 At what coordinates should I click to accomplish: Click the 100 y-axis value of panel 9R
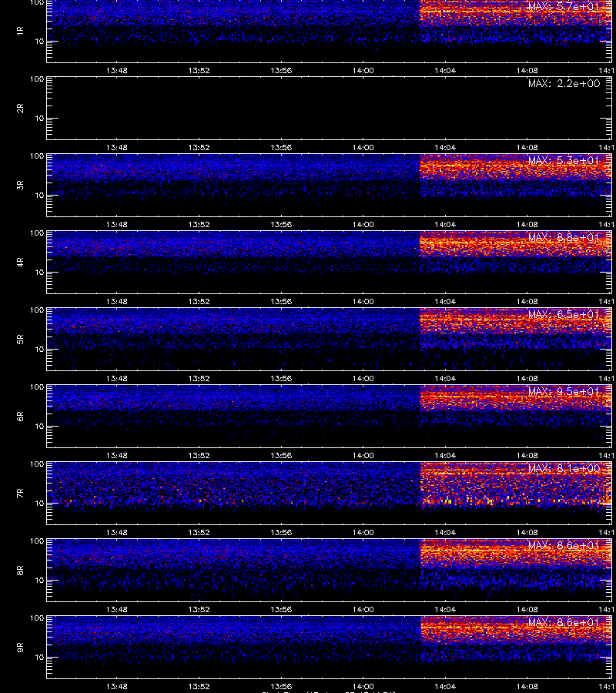37,618
